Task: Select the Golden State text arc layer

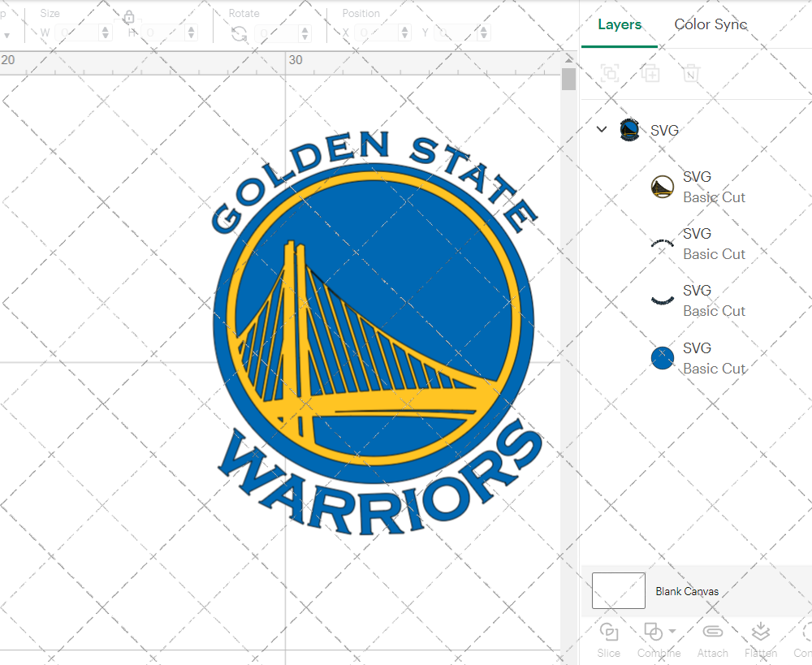Action: 697,244
